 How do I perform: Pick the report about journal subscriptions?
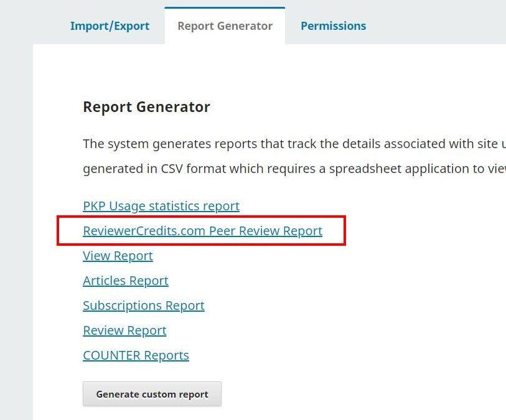tap(143, 306)
